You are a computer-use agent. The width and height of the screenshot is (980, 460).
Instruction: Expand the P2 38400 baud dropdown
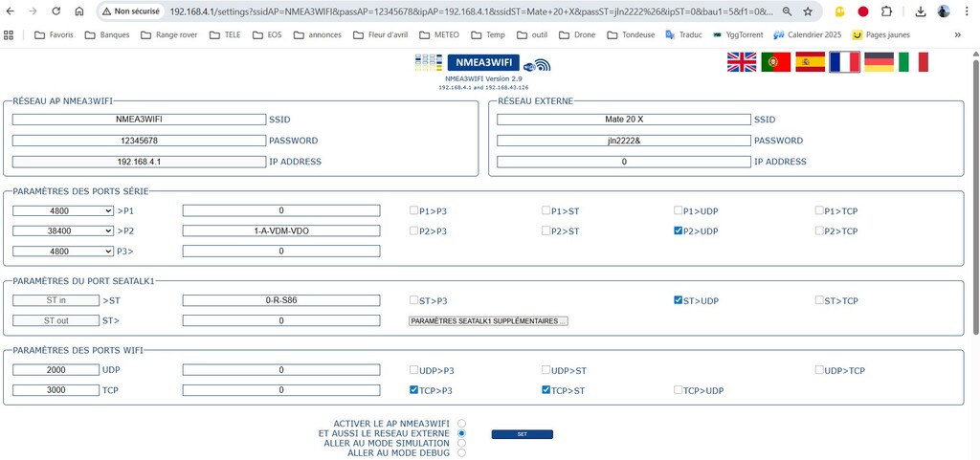click(x=63, y=230)
